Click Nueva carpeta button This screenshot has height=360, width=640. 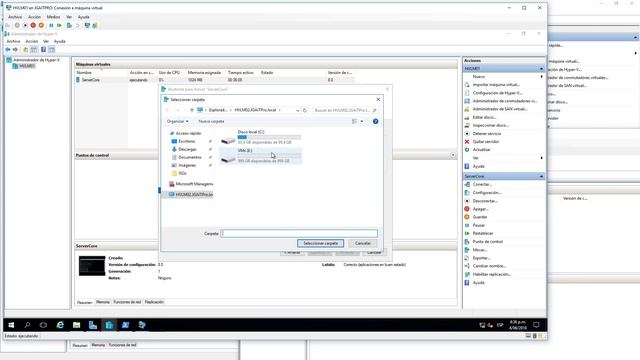pos(211,121)
